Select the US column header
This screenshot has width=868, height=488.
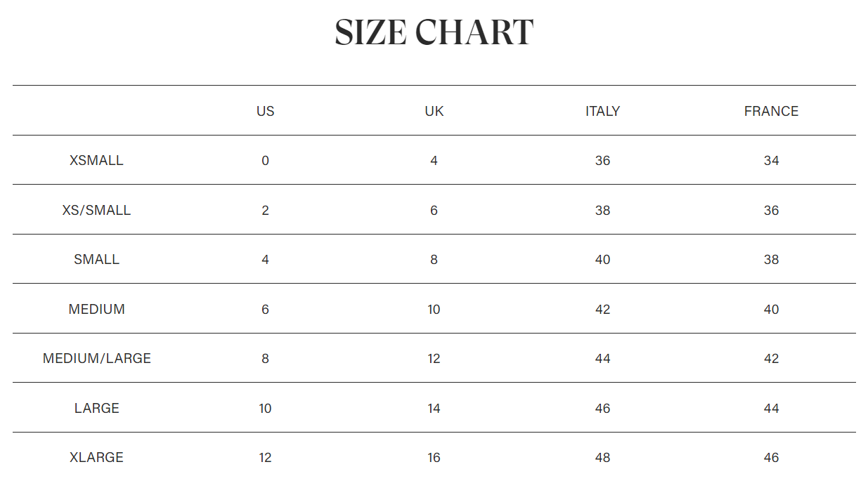265,111
